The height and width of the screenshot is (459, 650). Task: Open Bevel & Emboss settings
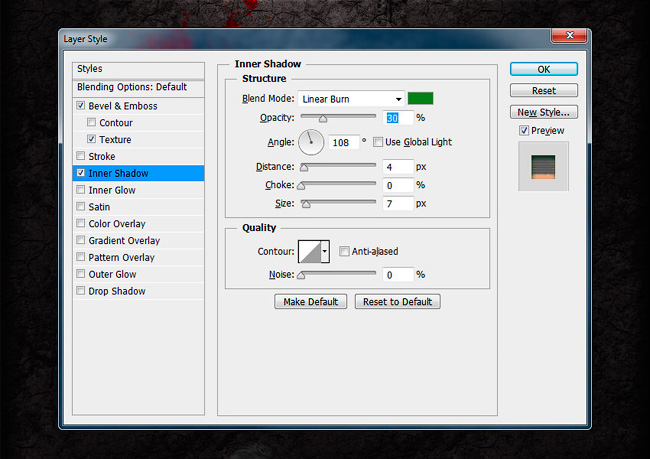[x=123, y=106]
